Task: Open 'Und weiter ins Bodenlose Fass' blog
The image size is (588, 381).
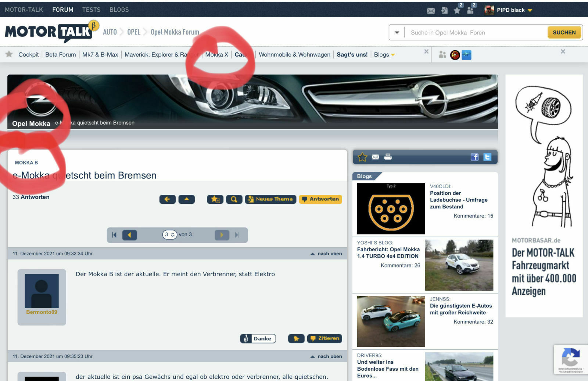Action: [388, 369]
